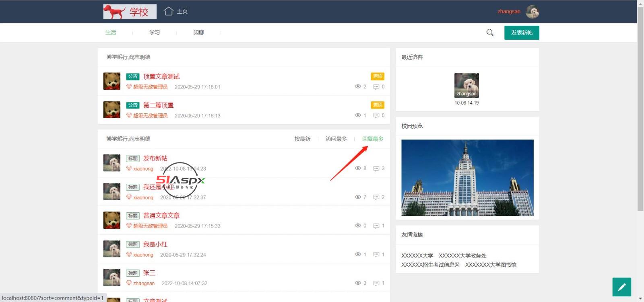Click the avatar beside 发布新帖 post
Screen dimensions: 644x302
112,163
